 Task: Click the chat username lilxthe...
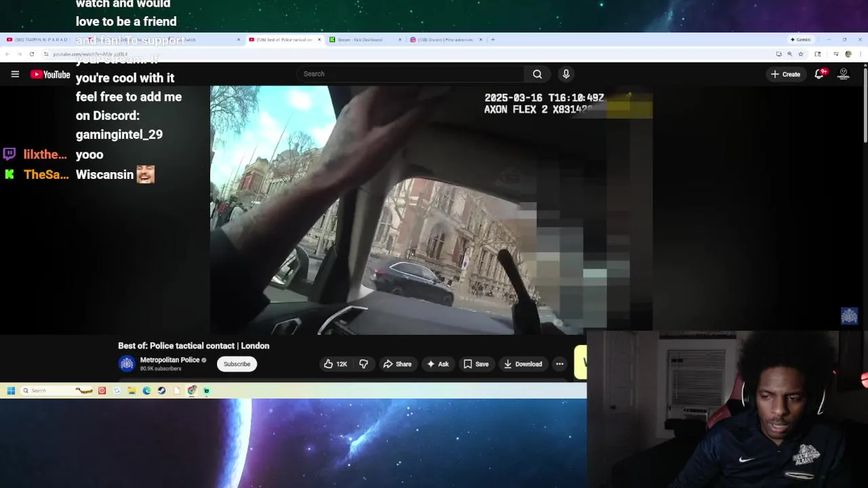pos(45,155)
